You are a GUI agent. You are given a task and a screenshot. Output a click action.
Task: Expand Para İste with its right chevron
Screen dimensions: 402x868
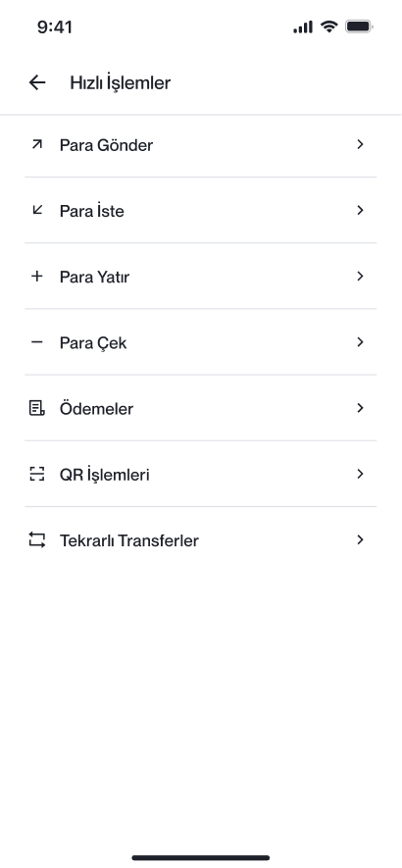(x=361, y=210)
